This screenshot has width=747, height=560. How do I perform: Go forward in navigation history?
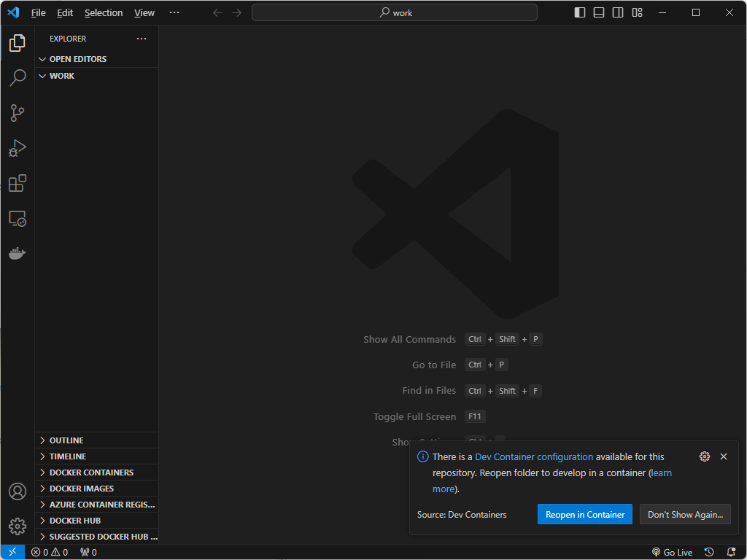pos(237,13)
